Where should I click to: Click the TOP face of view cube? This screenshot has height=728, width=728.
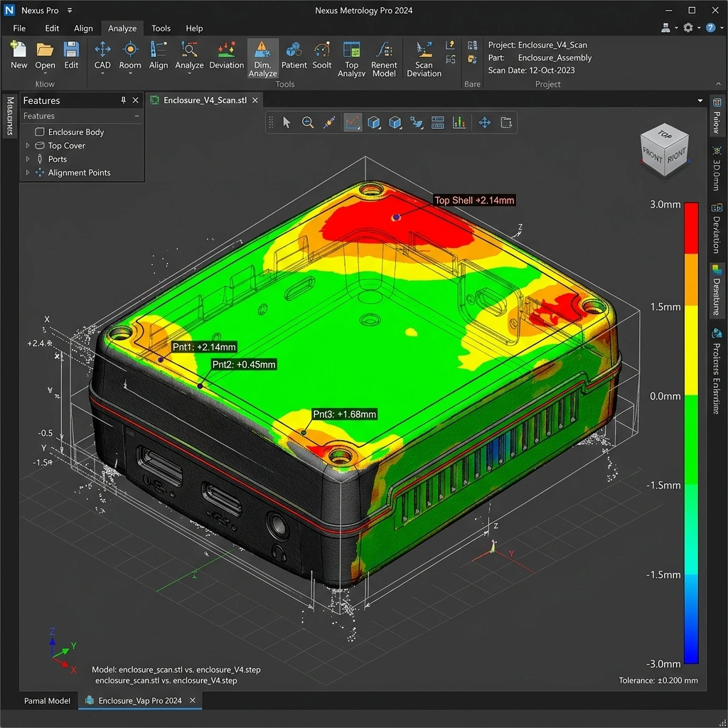[665, 134]
